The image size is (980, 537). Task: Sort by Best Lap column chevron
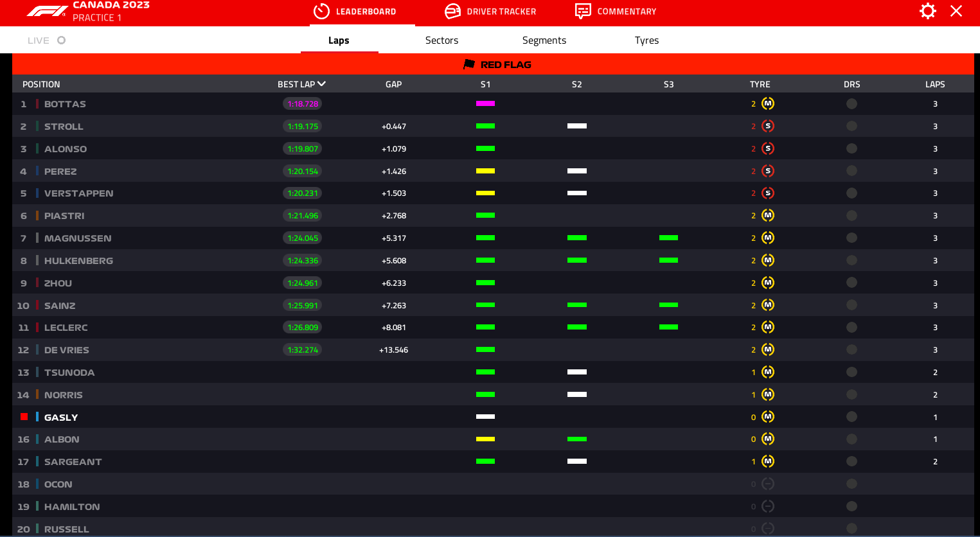pos(321,84)
